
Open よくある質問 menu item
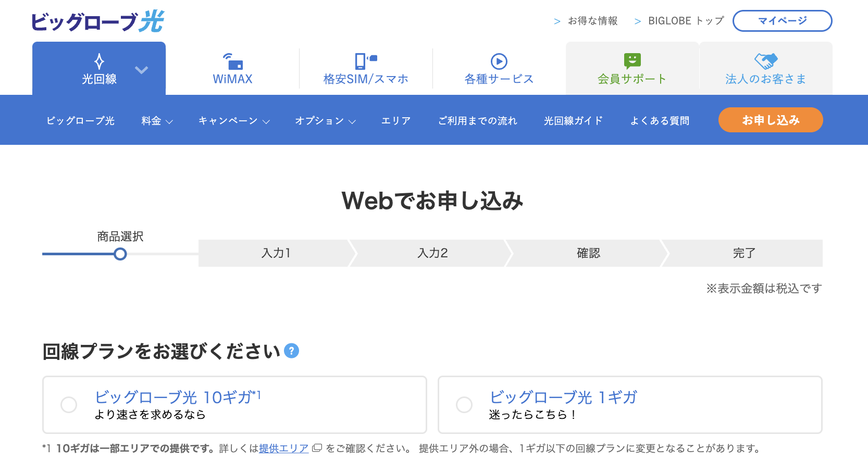pos(660,121)
